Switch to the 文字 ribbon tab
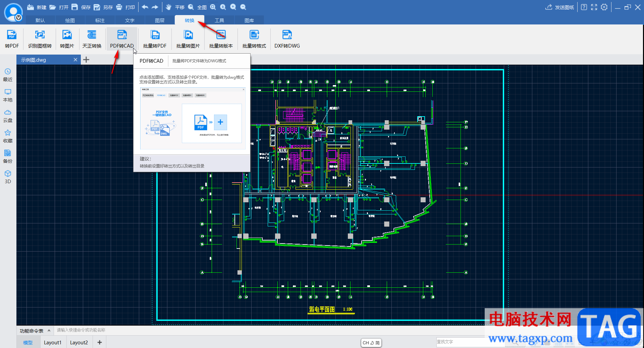The image size is (644, 348). click(x=130, y=20)
